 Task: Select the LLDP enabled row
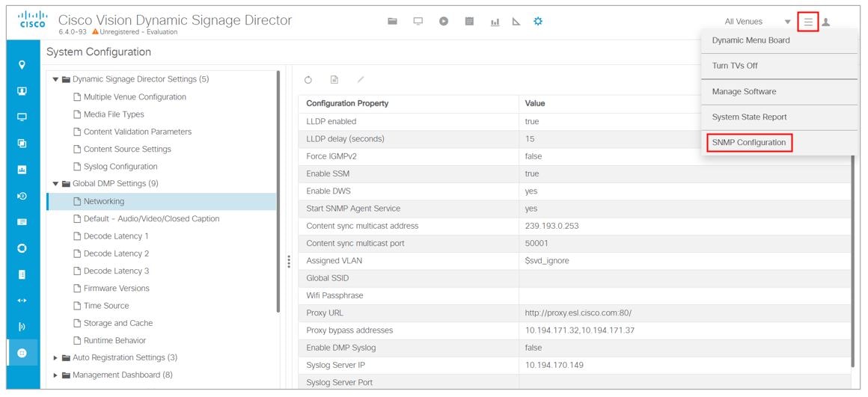575,121
